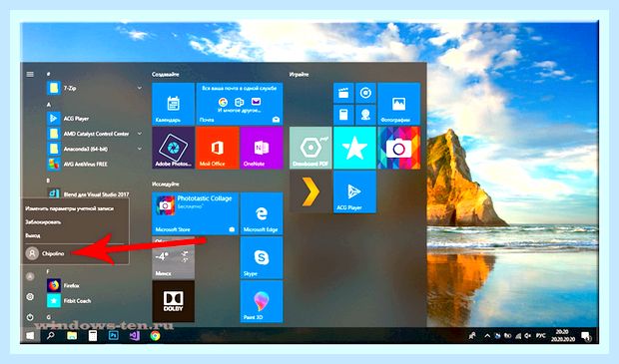The width and height of the screenshot is (619, 364).
Task: Click the '#' header in the app list
Action: (49, 74)
